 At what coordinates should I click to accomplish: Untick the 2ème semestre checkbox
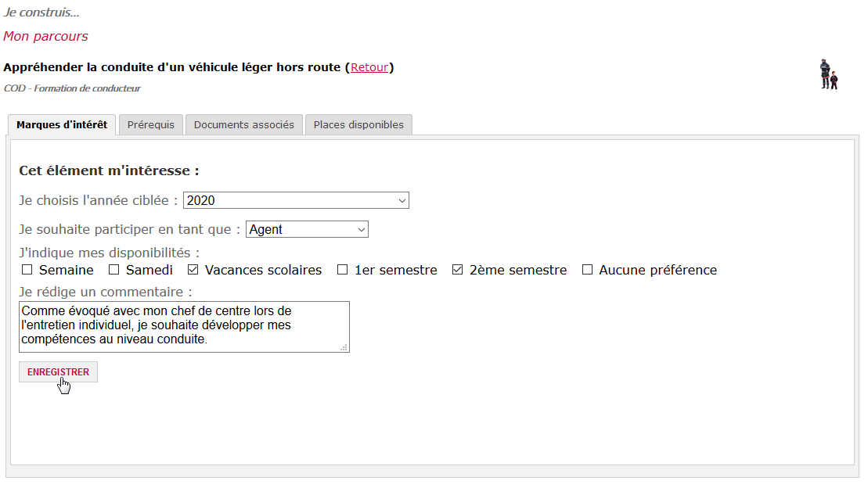pos(457,270)
